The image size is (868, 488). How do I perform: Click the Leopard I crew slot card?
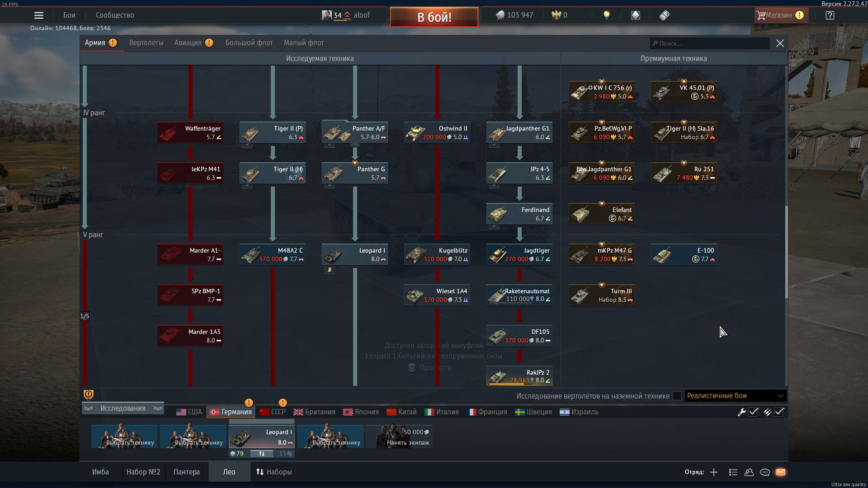pos(262,436)
